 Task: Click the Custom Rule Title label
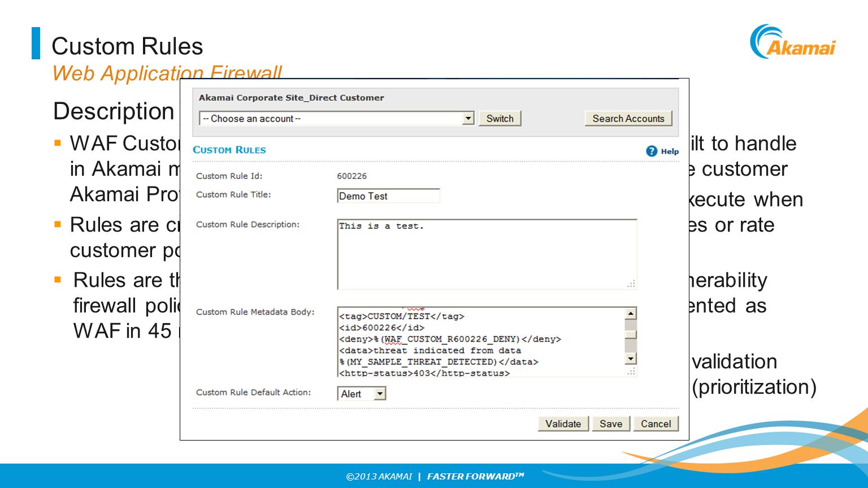[233, 194]
